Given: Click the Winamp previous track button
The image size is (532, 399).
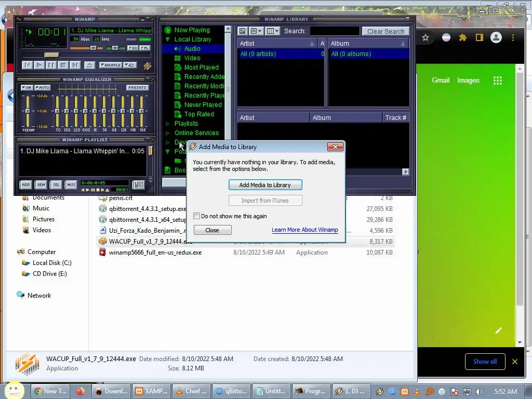Looking at the screenshot, I should (27, 65).
